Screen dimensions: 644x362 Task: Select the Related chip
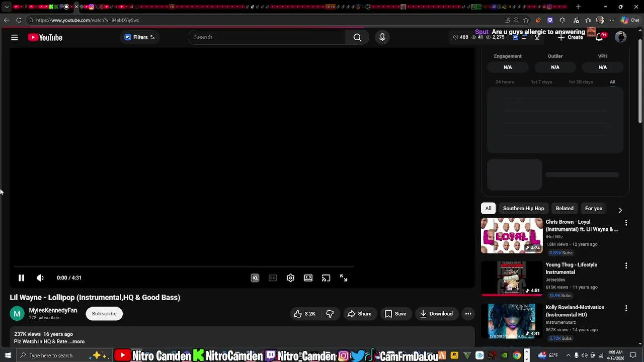(x=565, y=208)
